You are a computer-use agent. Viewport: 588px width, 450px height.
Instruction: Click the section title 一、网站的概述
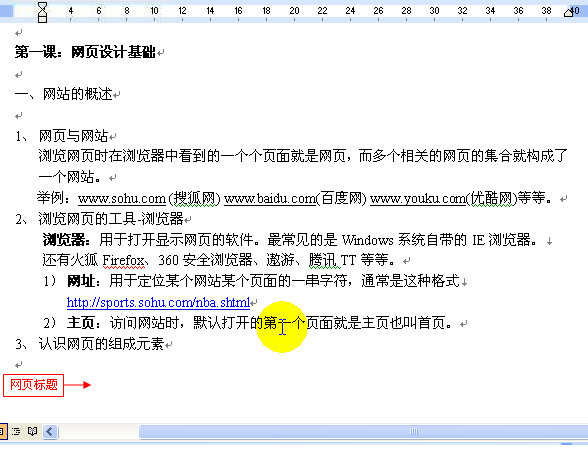(x=63, y=94)
